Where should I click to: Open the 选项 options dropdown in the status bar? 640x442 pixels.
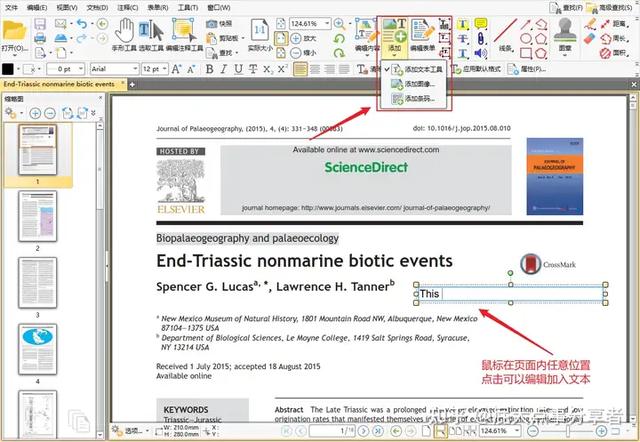pos(131,431)
